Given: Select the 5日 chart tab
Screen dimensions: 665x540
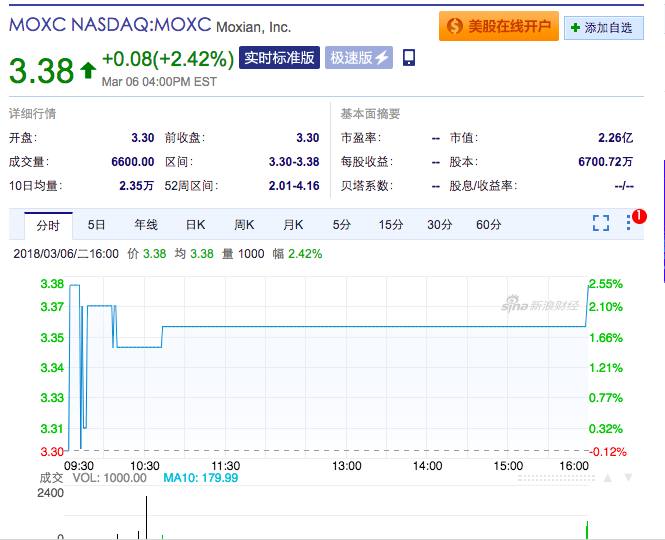Looking at the screenshot, I should coord(96,225).
